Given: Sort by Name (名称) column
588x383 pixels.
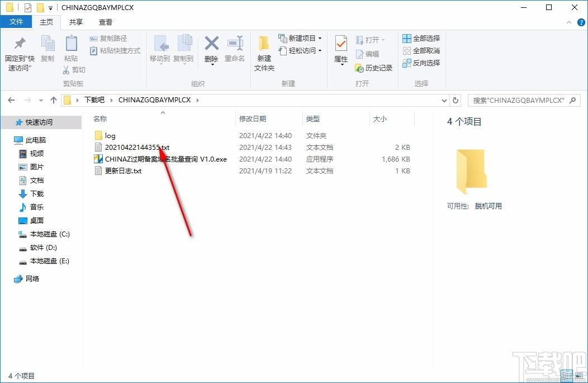Looking at the screenshot, I should tap(100, 119).
